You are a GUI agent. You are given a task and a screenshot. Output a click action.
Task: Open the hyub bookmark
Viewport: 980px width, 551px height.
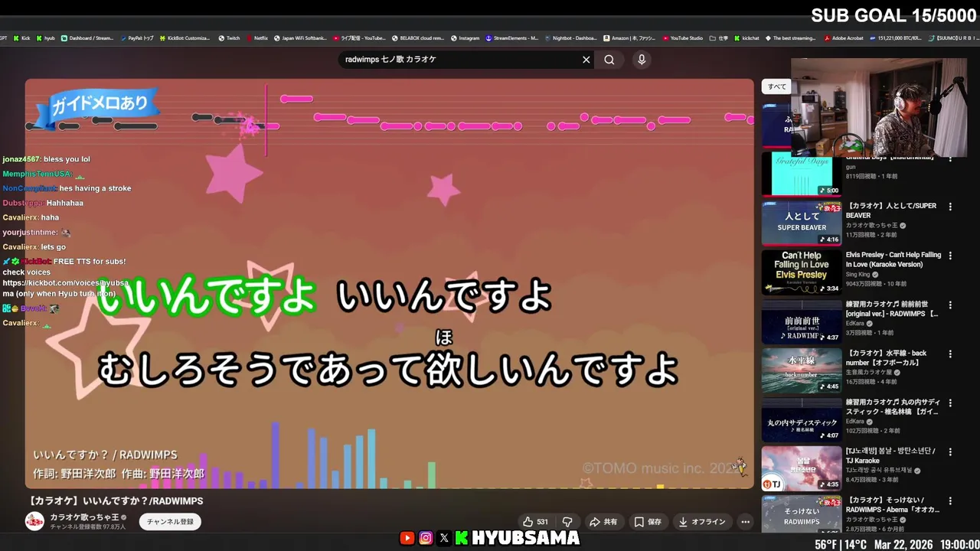point(46,37)
